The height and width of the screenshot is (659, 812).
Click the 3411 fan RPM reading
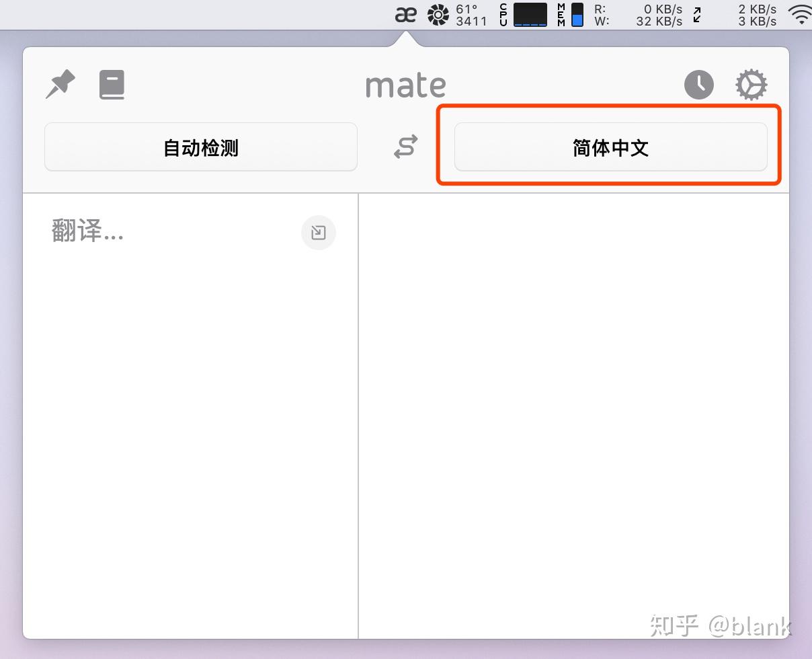click(x=472, y=21)
